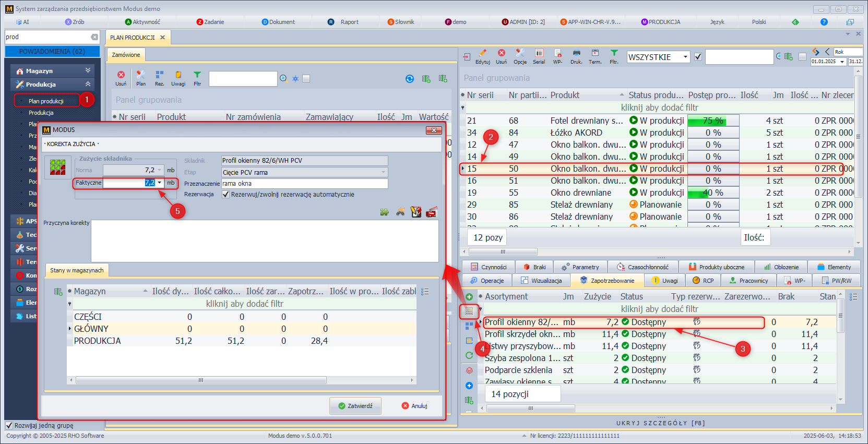Click the 75% progress bar for Fotel drewniany
The height and width of the screenshot is (444, 868).
pyautogui.click(x=713, y=121)
